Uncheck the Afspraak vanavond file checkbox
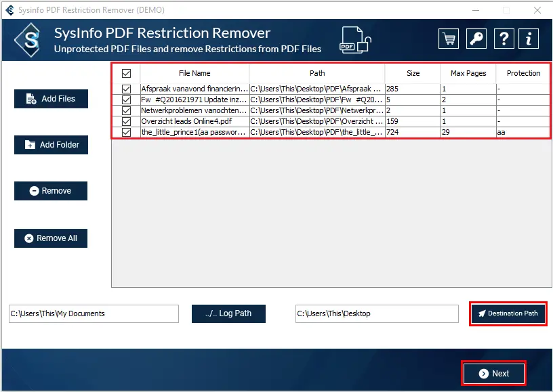 click(126, 89)
